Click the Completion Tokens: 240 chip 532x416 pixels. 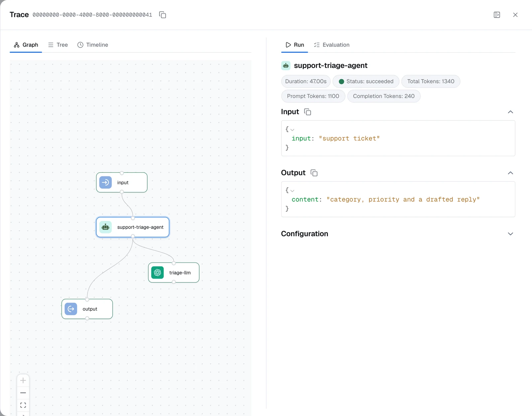tap(384, 96)
